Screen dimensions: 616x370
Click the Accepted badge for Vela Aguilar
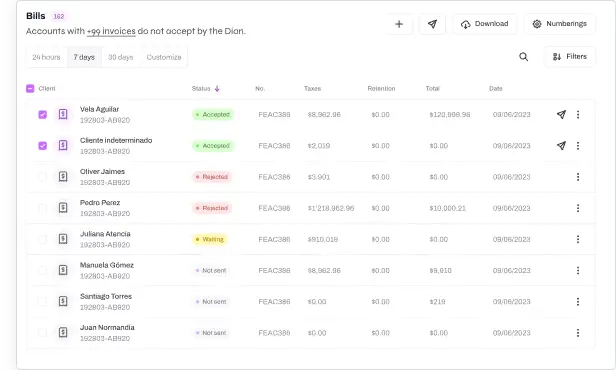point(213,115)
